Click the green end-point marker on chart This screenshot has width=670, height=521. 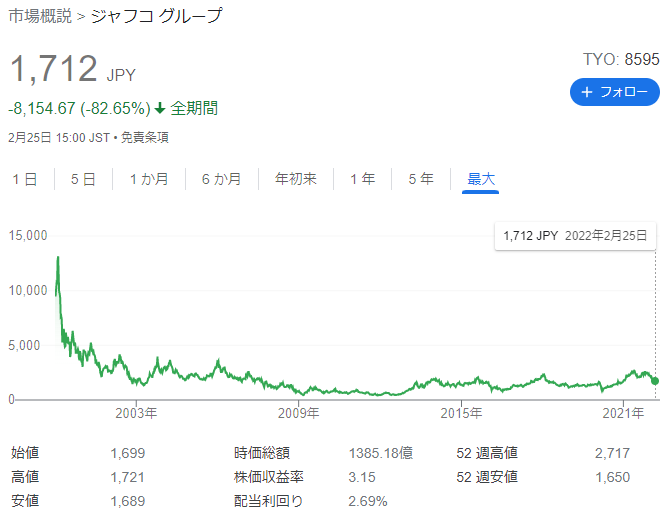click(655, 380)
